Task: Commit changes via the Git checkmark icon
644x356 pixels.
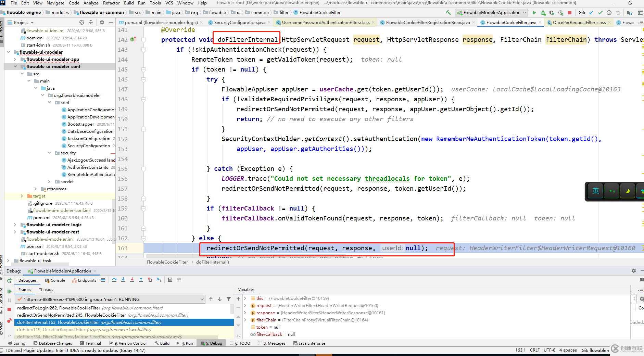Action: point(600,12)
